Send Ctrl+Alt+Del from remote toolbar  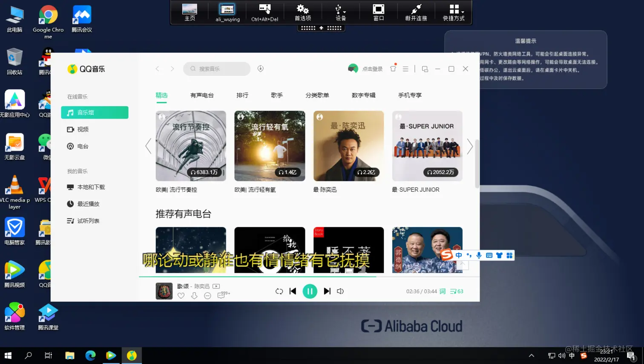(x=264, y=12)
